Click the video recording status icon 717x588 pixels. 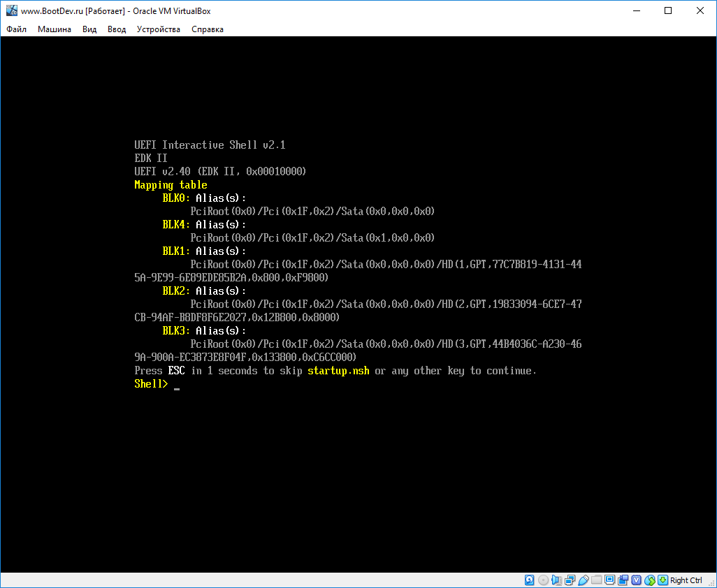point(623,580)
